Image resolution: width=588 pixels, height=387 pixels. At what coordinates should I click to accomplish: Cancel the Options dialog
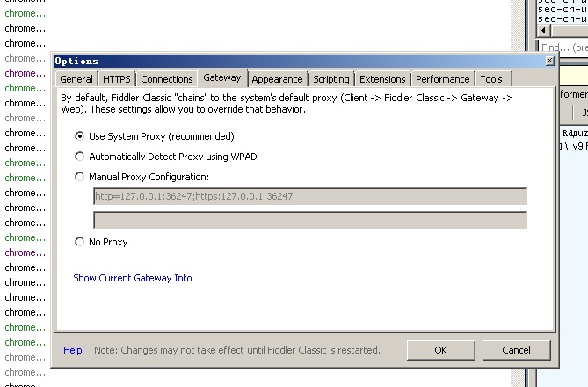pos(517,350)
